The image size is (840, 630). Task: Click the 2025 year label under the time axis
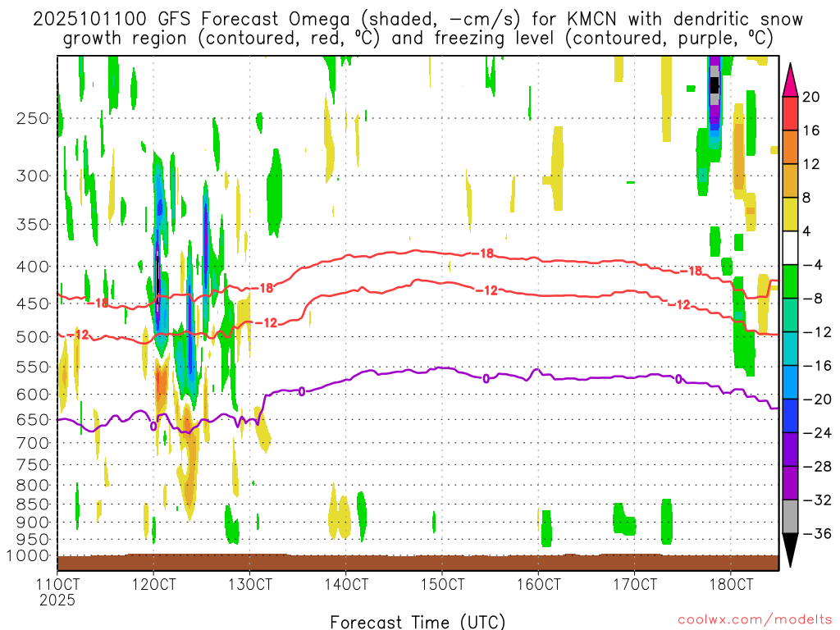point(57,600)
